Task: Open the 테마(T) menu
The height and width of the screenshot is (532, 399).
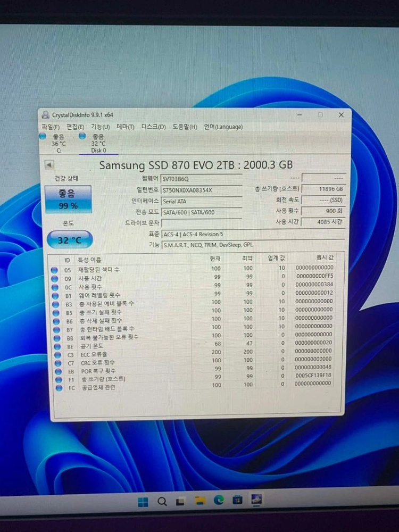Action: point(126,127)
